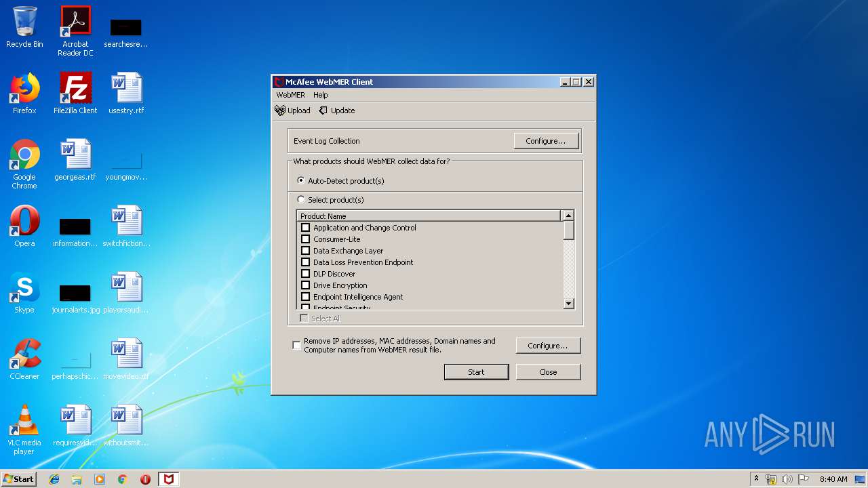Click Opera icon in taskbar
Viewport: 868px width, 488px height.
145,479
